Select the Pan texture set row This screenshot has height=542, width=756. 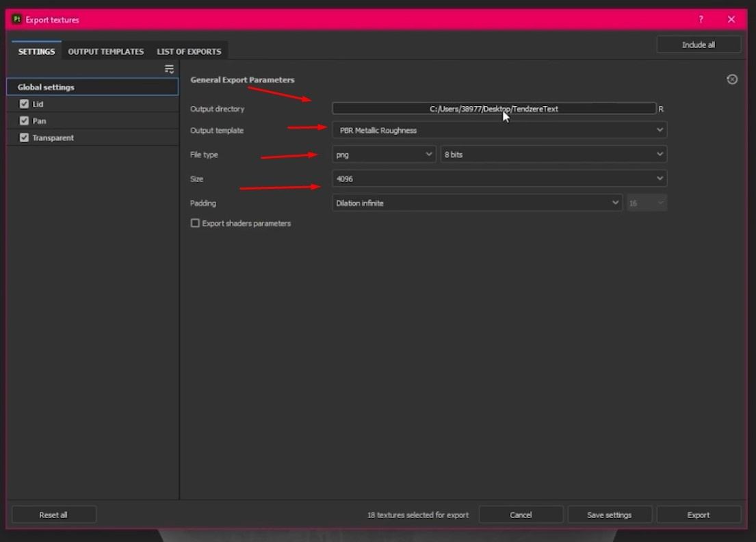point(92,120)
